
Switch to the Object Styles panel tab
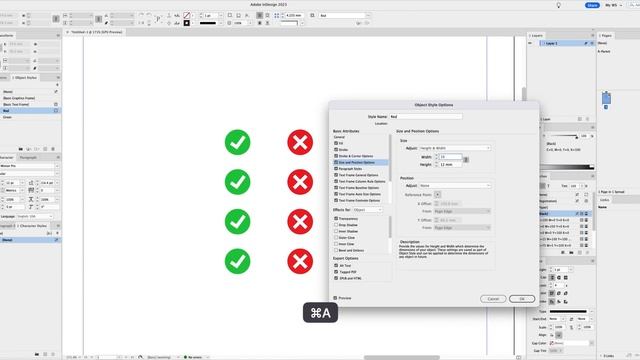tap(25, 78)
